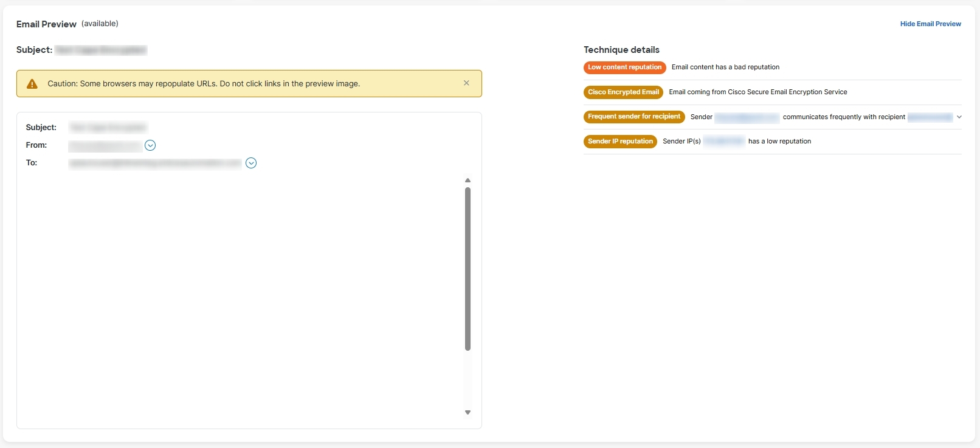Click the Email Preview section title
The width and height of the screenshot is (980, 448).
46,24
